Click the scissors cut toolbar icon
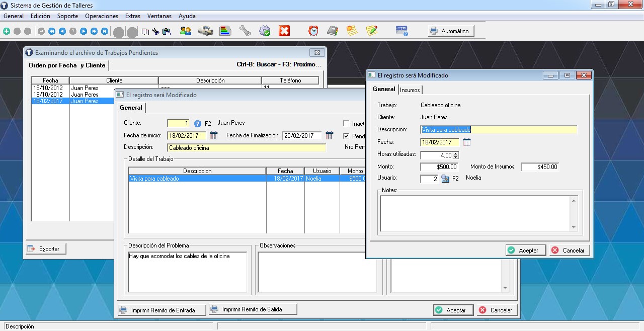 (x=155, y=31)
